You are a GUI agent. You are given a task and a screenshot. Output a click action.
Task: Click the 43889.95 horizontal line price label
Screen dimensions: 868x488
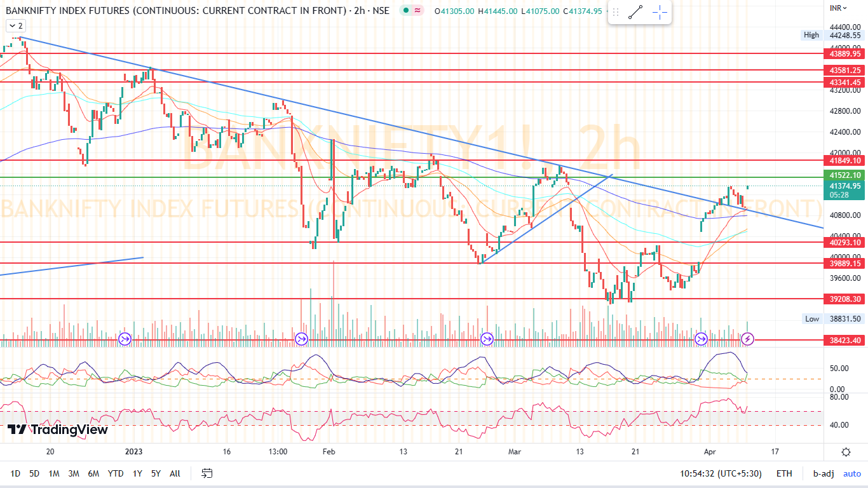(x=844, y=54)
